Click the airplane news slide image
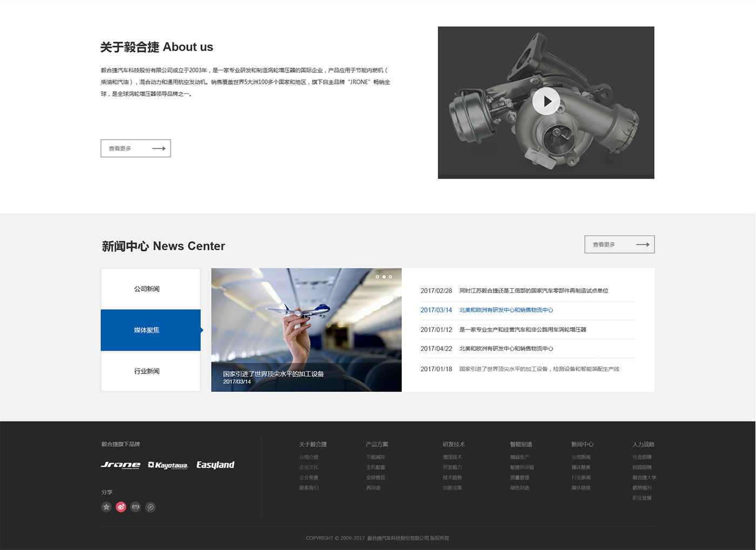The width and height of the screenshot is (756, 550). (306, 324)
